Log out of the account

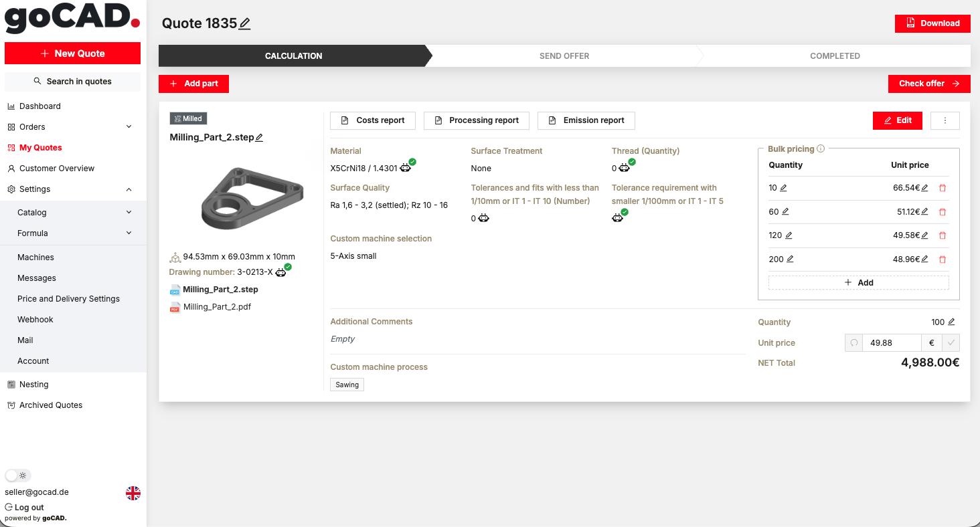pos(24,508)
